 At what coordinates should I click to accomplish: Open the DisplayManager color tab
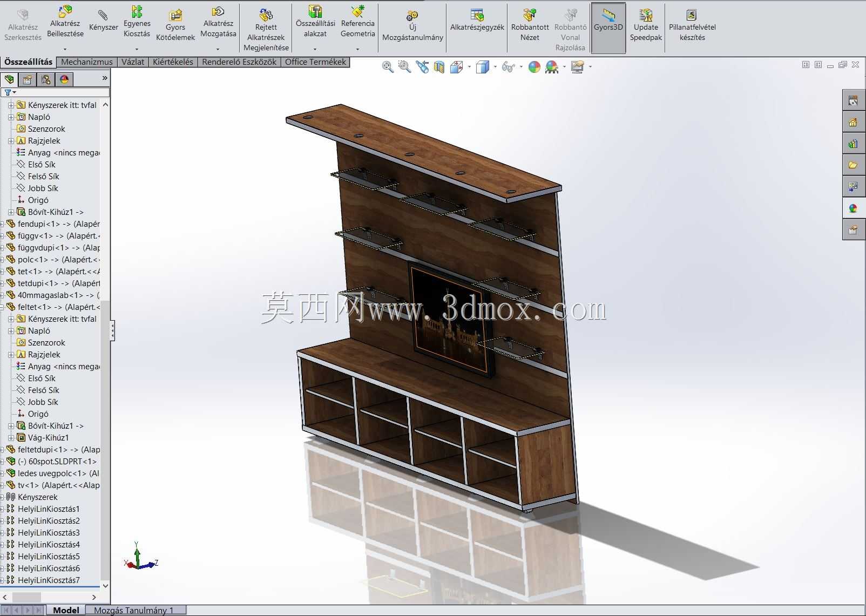coord(64,80)
